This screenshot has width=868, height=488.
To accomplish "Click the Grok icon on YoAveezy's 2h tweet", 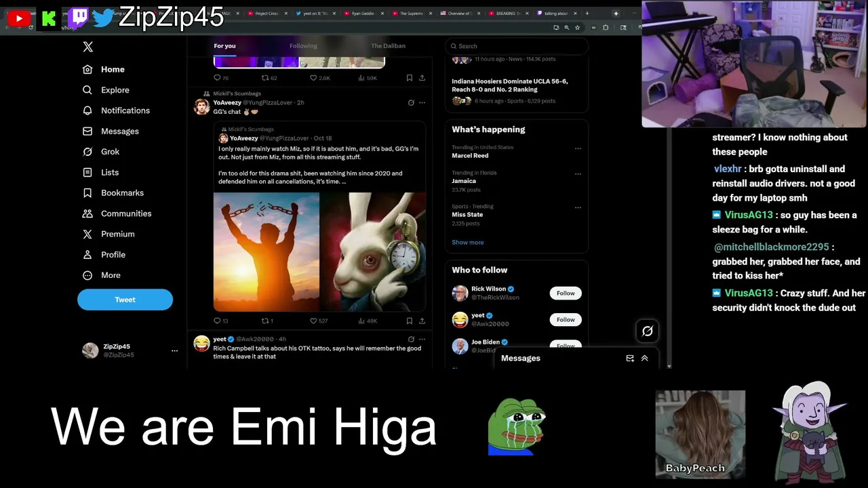I will coord(411,103).
